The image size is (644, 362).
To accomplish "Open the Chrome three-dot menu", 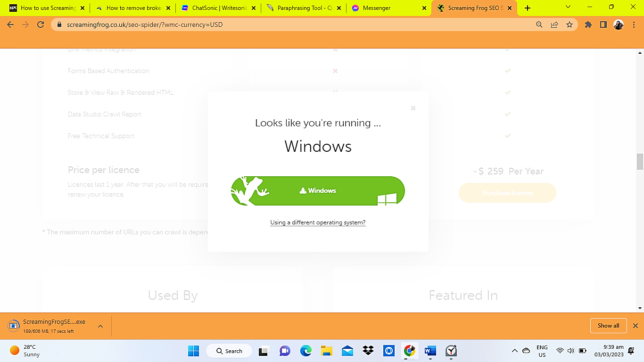I will point(634,25).
